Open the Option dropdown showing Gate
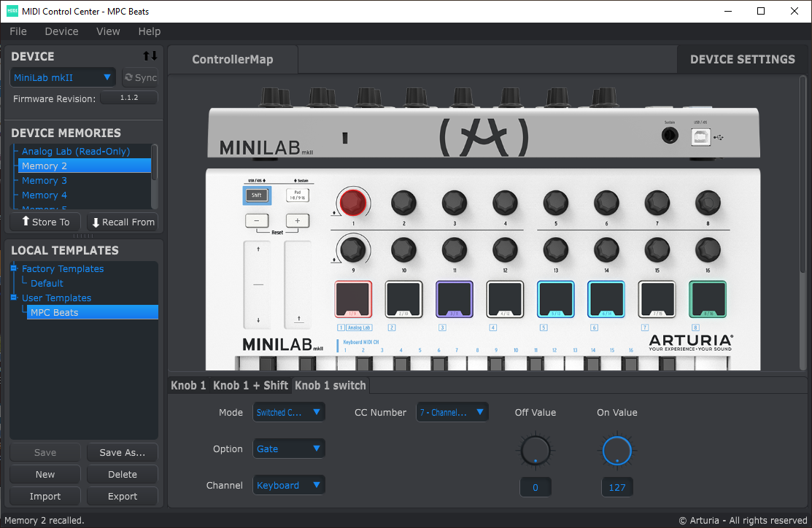The width and height of the screenshot is (812, 528). [x=288, y=449]
